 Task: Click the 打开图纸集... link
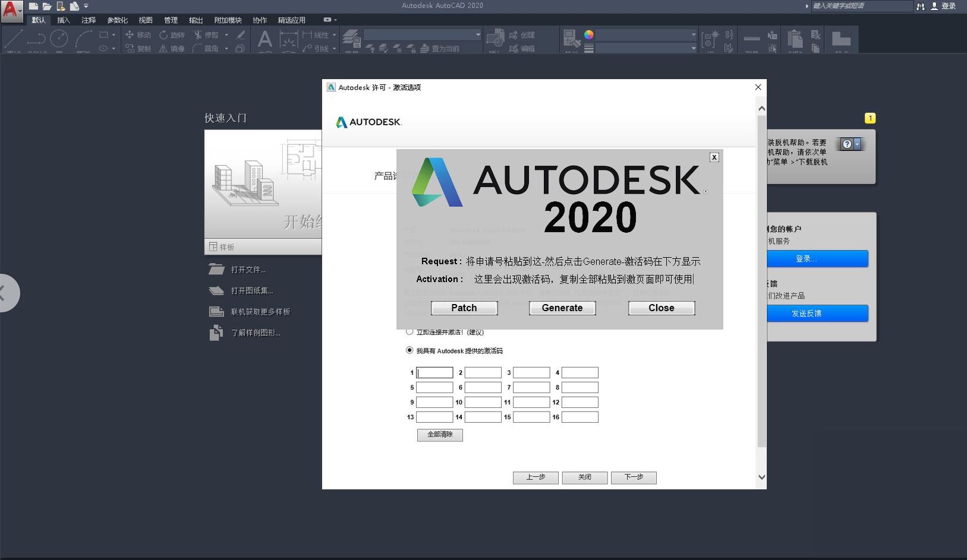(x=252, y=290)
